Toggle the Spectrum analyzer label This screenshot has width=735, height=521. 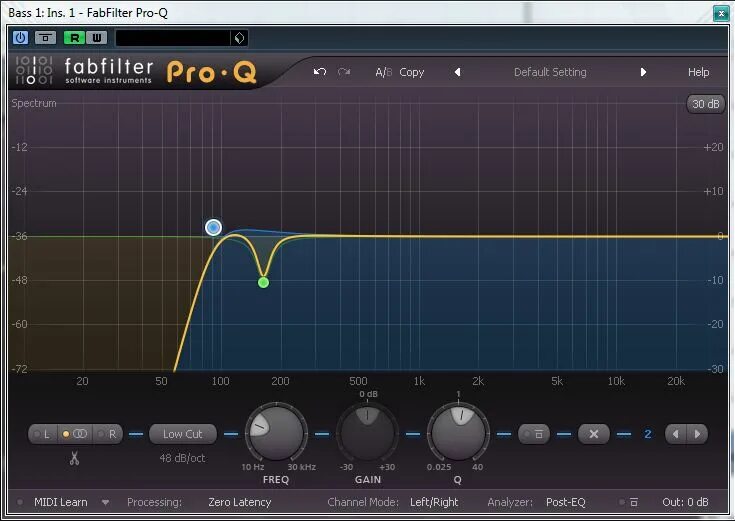[34, 103]
